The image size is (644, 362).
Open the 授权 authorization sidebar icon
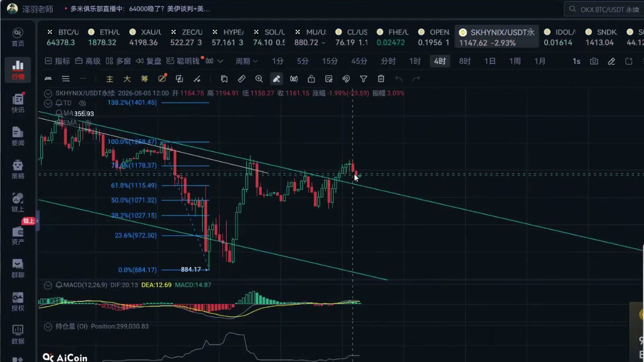click(x=17, y=301)
